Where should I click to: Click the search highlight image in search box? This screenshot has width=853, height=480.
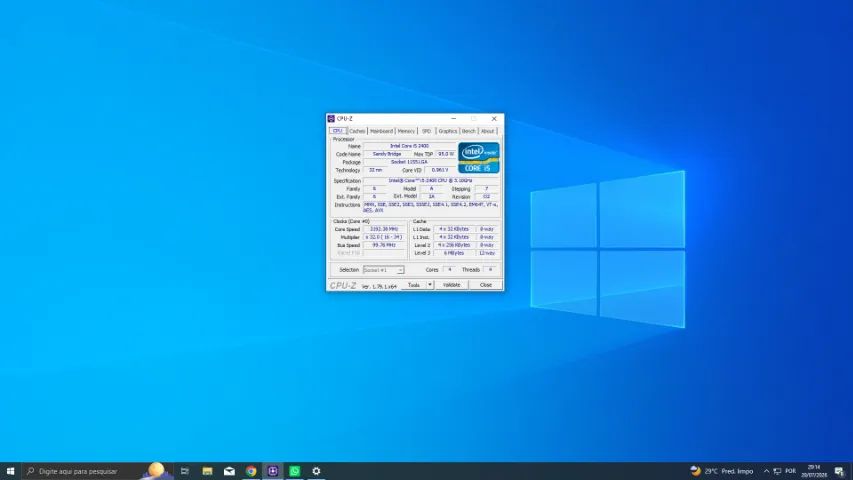point(156,471)
